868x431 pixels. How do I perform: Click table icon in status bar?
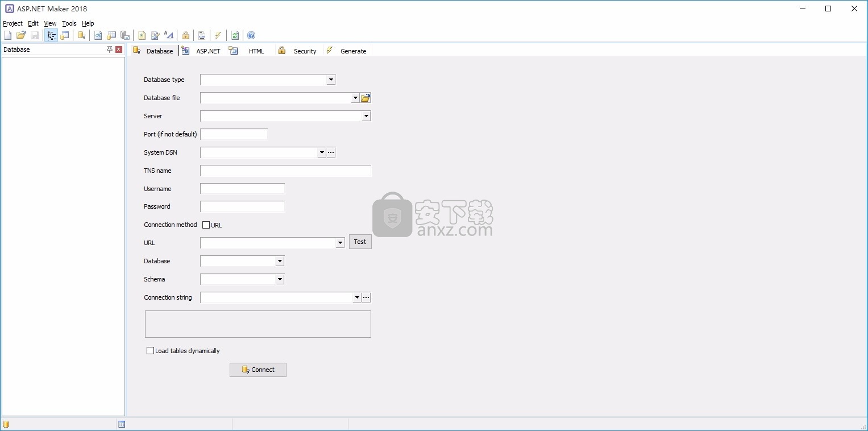[x=122, y=424]
